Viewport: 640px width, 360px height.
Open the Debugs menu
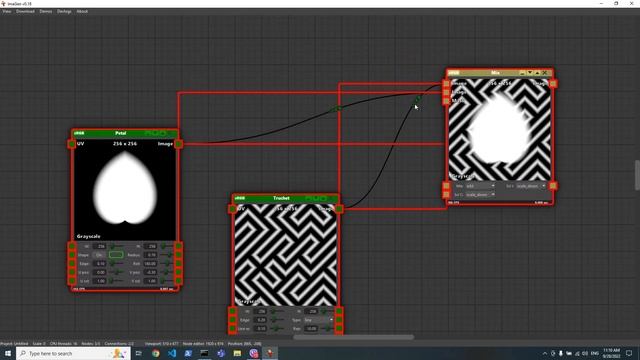[x=64, y=11]
